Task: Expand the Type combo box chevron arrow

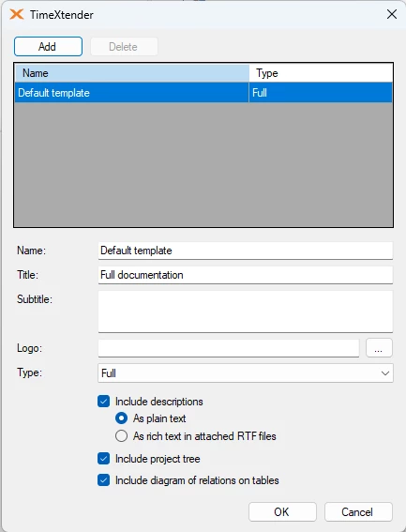Action: pyautogui.click(x=385, y=373)
